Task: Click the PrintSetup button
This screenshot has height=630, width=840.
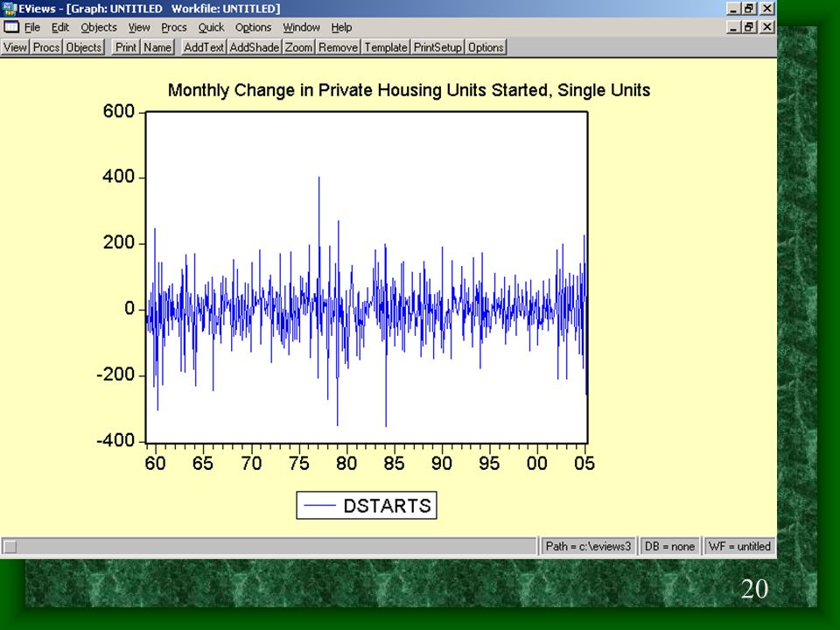Action: point(437,47)
